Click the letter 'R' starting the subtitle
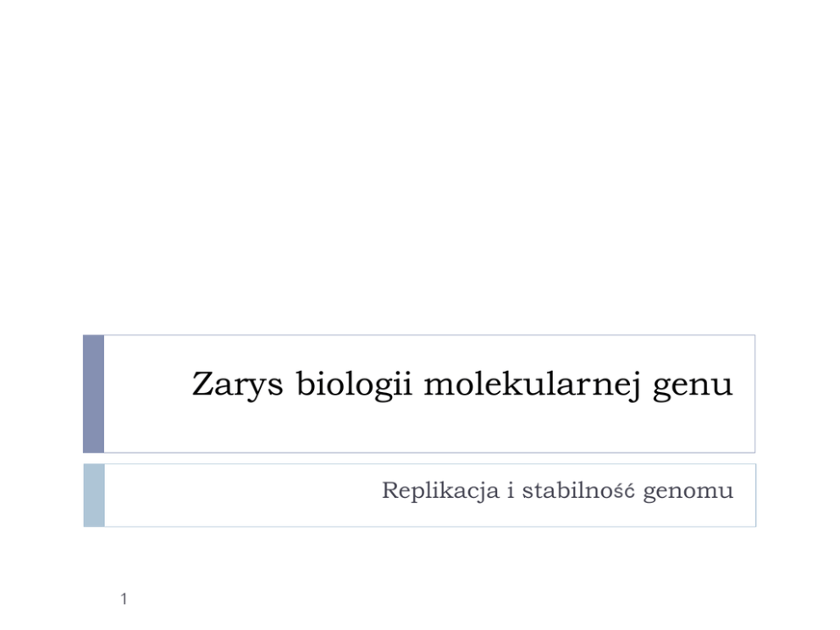 [390, 491]
